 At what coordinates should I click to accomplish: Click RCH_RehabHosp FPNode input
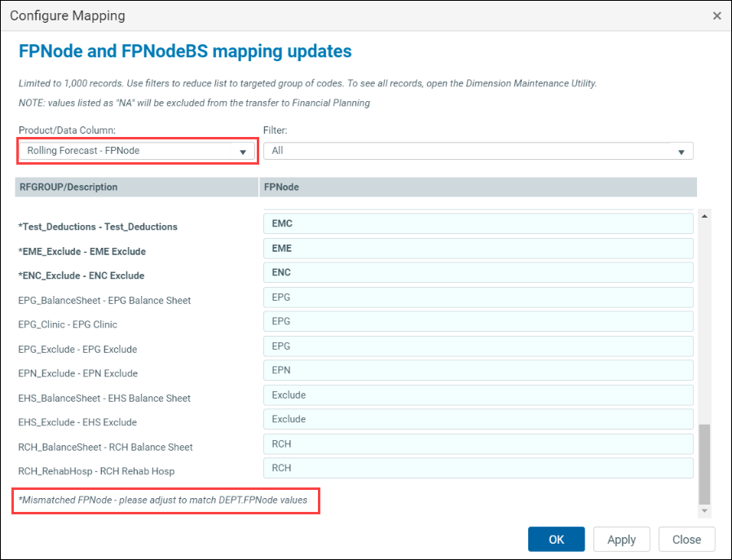(478, 469)
